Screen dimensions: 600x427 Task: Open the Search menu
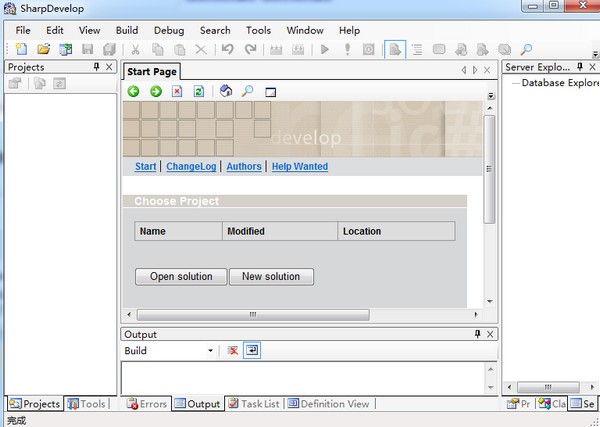pyautogui.click(x=215, y=30)
